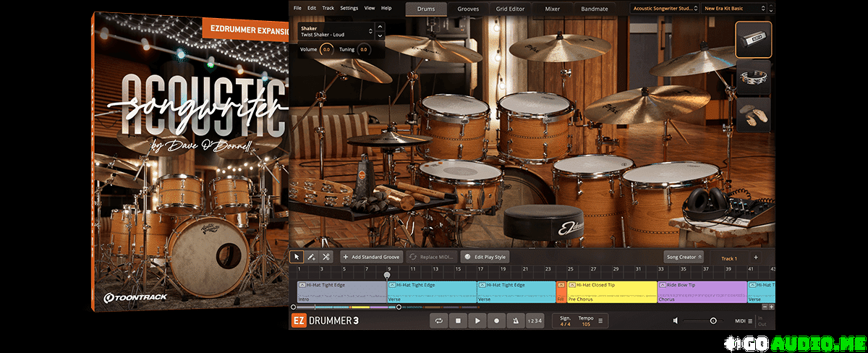Mute output via the speaker icon

click(x=676, y=320)
